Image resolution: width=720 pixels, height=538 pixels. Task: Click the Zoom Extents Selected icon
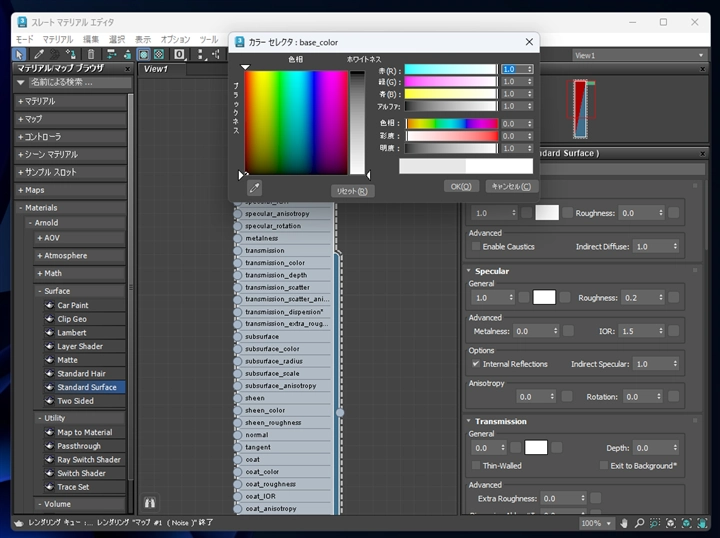coord(686,523)
